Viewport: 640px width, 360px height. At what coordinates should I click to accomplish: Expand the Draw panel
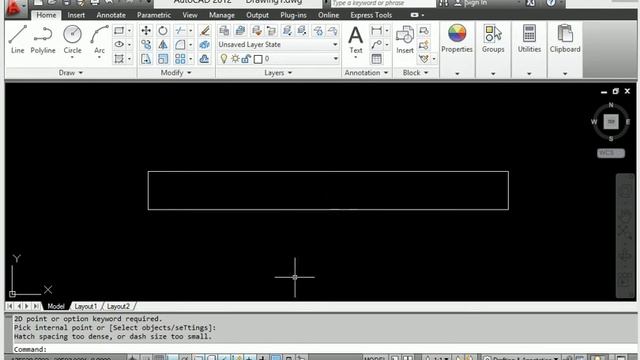click(71, 73)
